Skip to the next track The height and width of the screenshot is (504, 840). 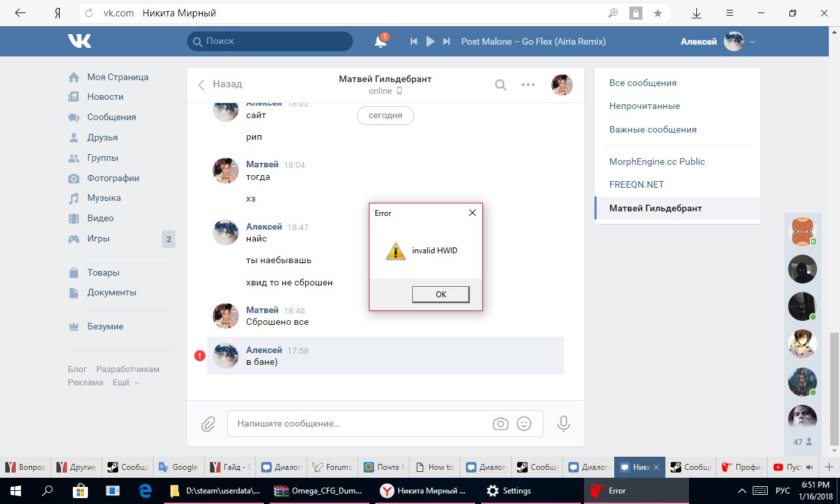[x=447, y=41]
